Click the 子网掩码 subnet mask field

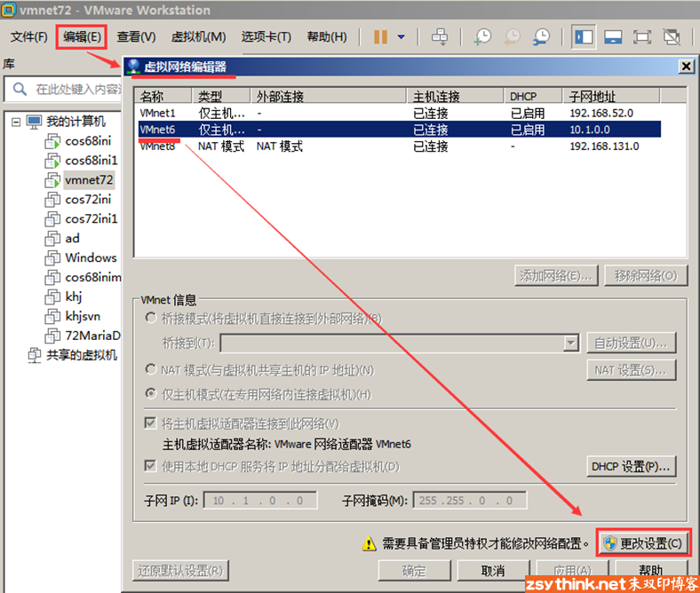470,500
